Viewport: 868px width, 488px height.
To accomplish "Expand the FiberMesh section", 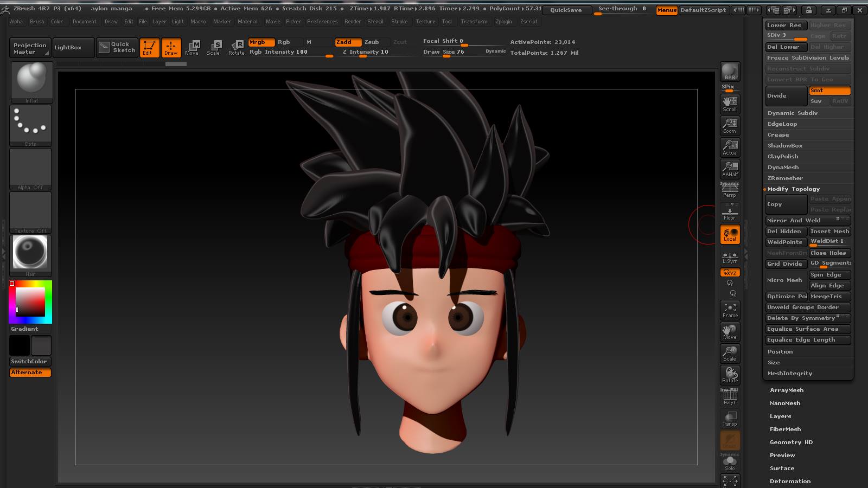I will [785, 429].
